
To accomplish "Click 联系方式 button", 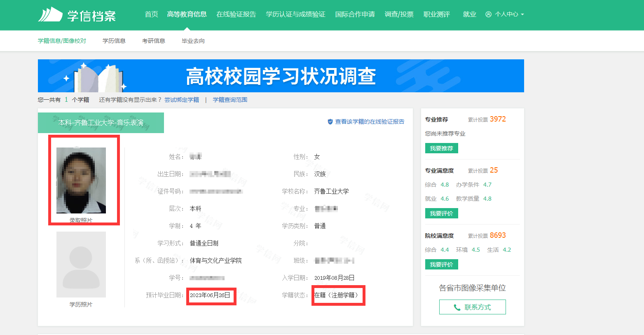I will [x=473, y=307].
